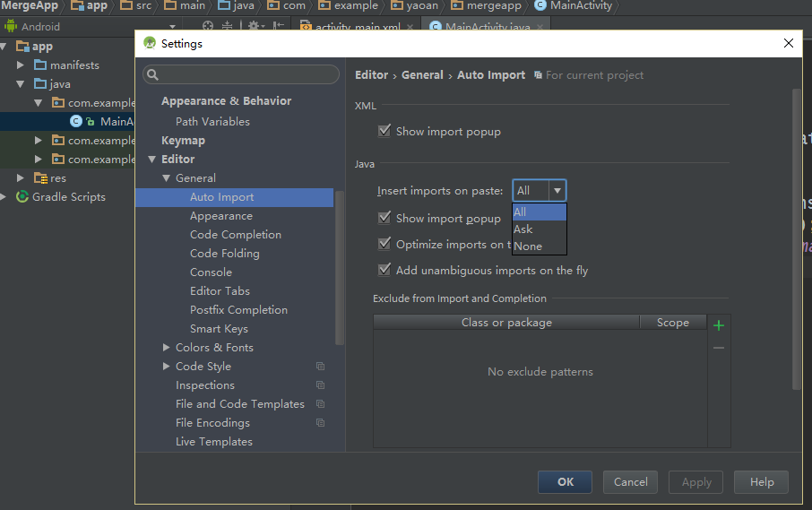The width and height of the screenshot is (812, 510).
Task: Click the OK button
Action: [565, 482]
